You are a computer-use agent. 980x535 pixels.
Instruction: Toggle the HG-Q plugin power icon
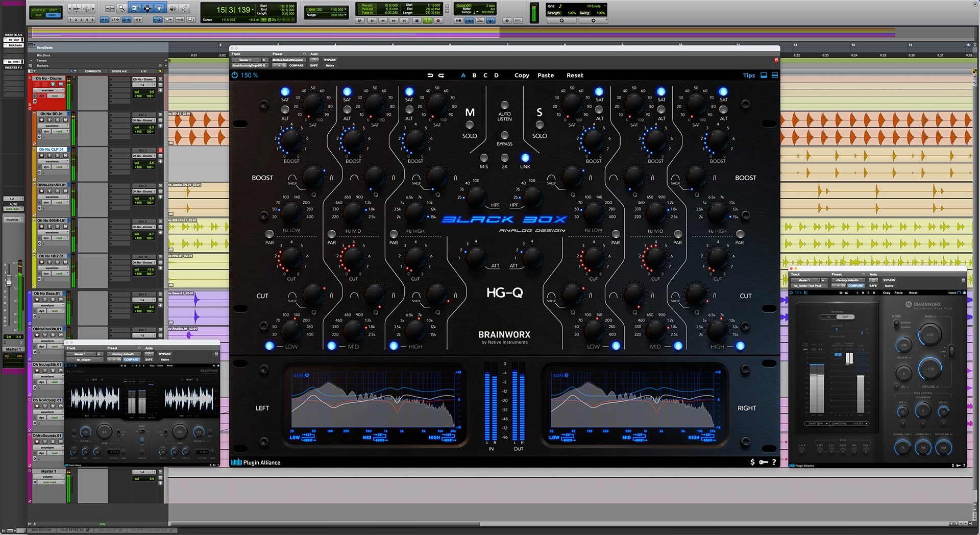[235, 75]
